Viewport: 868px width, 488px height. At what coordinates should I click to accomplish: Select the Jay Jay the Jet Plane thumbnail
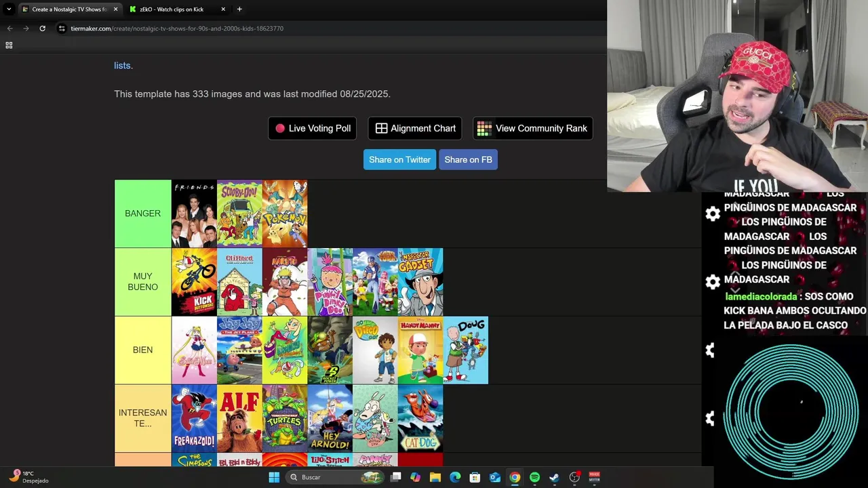(x=239, y=350)
